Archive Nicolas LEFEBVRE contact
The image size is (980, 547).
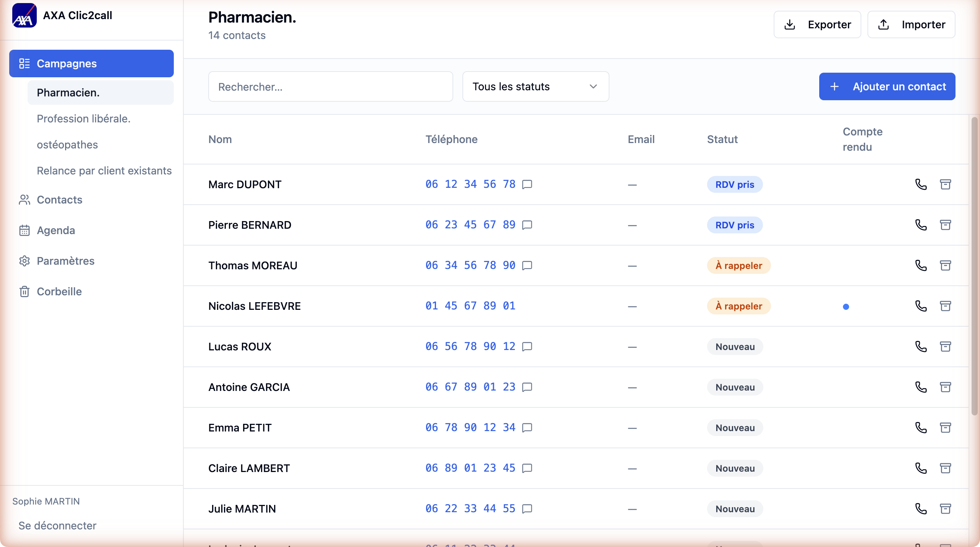(x=945, y=306)
